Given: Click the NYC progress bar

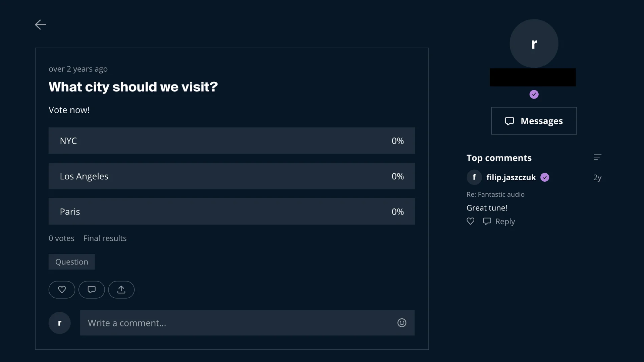Looking at the screenshot, I should 231,140.
